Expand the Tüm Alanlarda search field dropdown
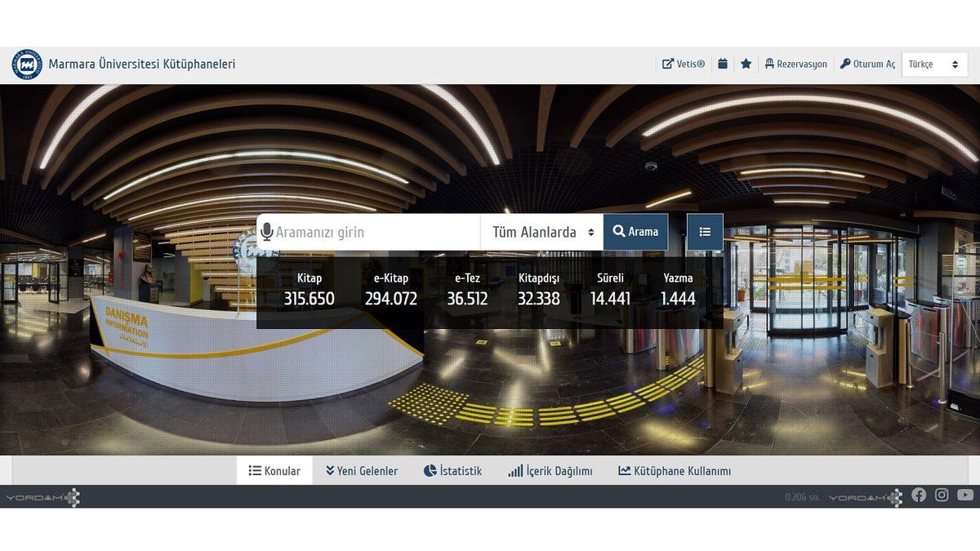 [542, 233]
